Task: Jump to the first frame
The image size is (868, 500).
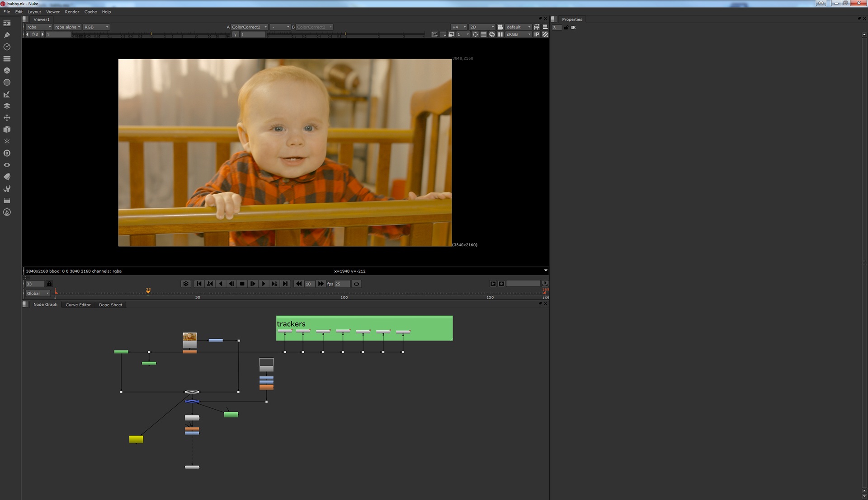Action: tap(199, 284)
